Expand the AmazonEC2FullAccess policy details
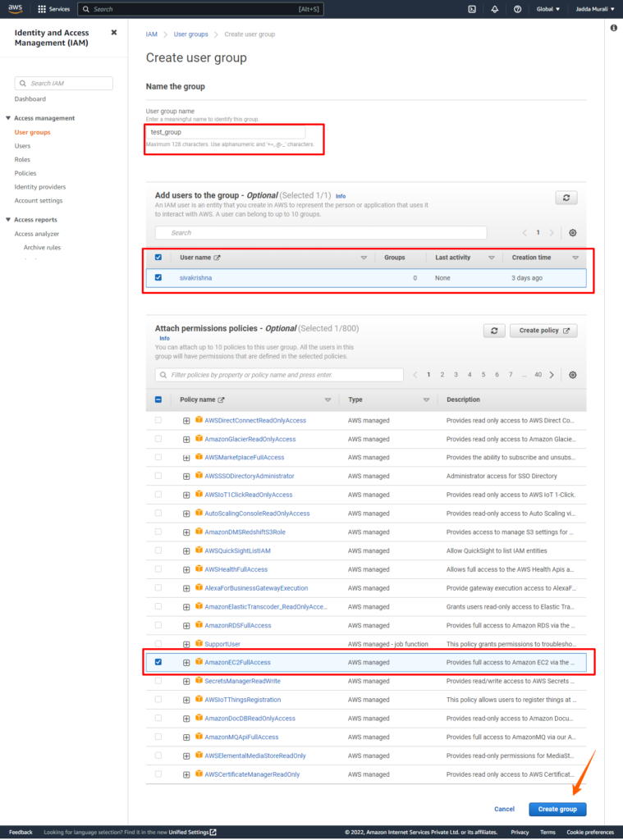Screen dimensions: 623x840 click(186, 663)
